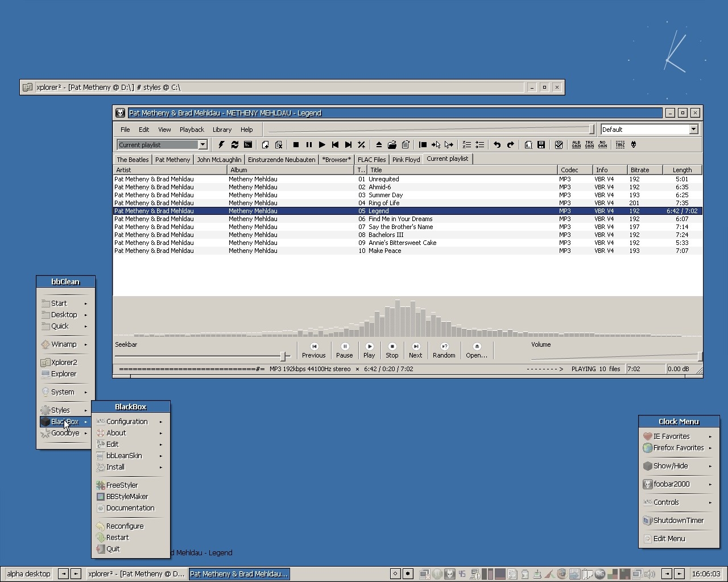This screenshot has height=582, width=728.
Task: Click the open folder toolbar icon
Action: (392, 145)
